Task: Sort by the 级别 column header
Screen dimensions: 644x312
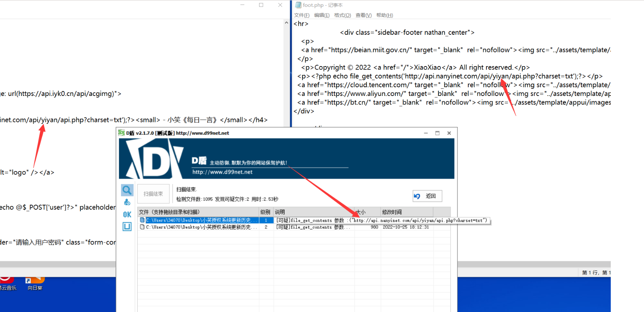Action: click(x=266, y=212)
